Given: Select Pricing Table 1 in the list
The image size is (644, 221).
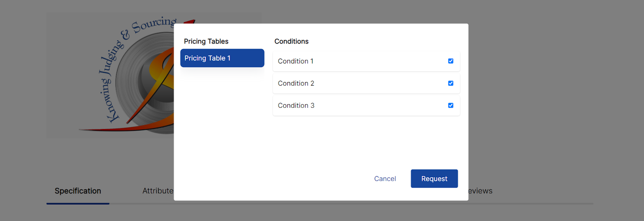Looking at the screenshot, I should [x=222, y=58].
